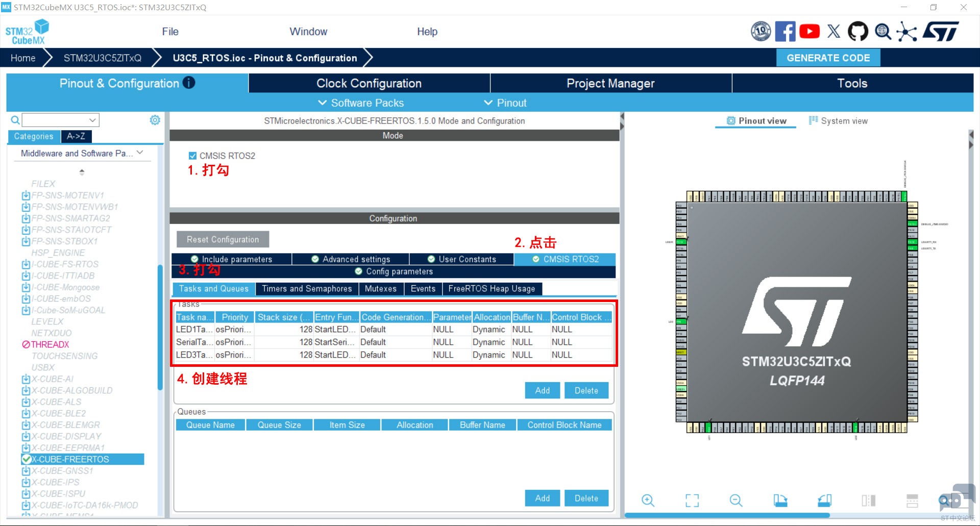Click the zoom in icon under pinout view
The height and width of the screenshot is (526, 980).
click(648, 500)
